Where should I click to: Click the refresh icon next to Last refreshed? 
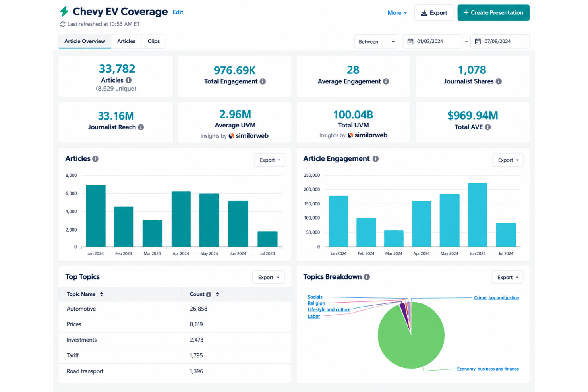pyautogui.click(x=62, y=24)
